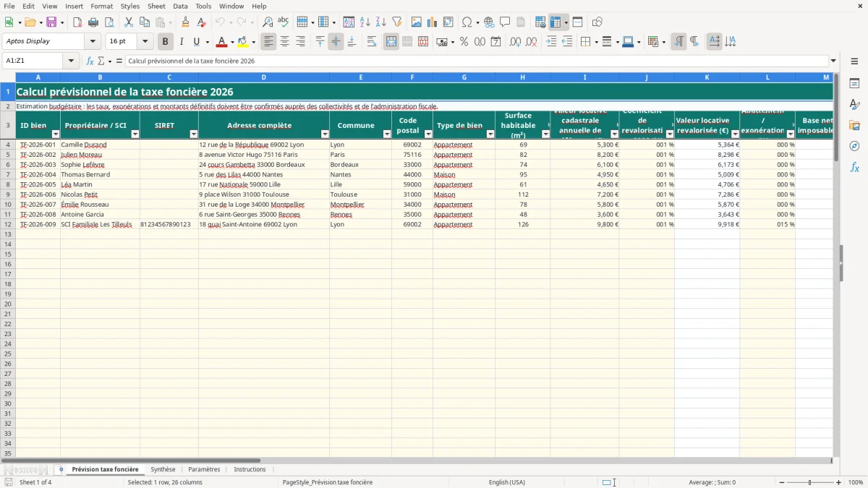Open the Format menu
The height and width of the screenshot is (488, 868).
(101, 6)
